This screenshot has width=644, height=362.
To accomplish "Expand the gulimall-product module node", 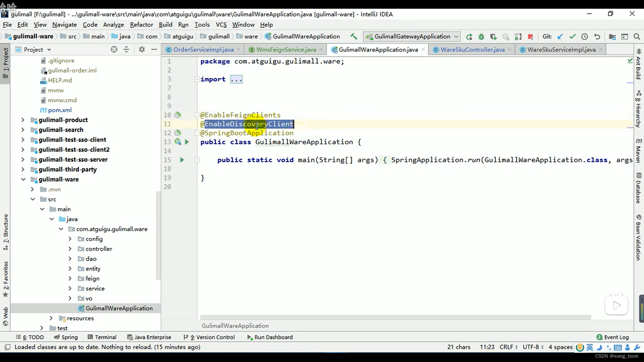I will coord(23,120).
